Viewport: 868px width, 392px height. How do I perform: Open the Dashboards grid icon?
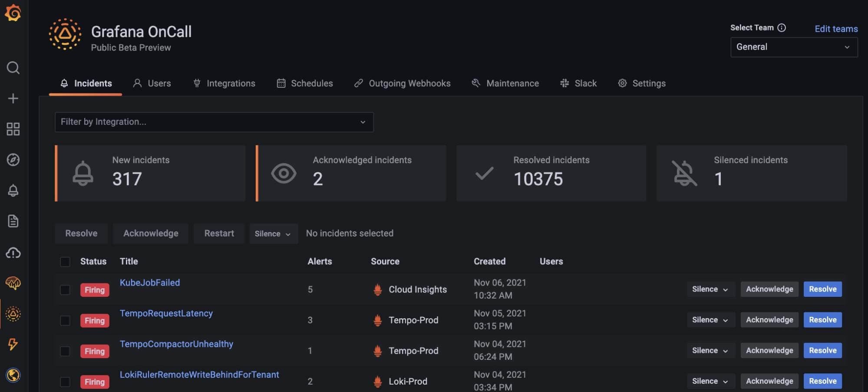tap(13, 129)
